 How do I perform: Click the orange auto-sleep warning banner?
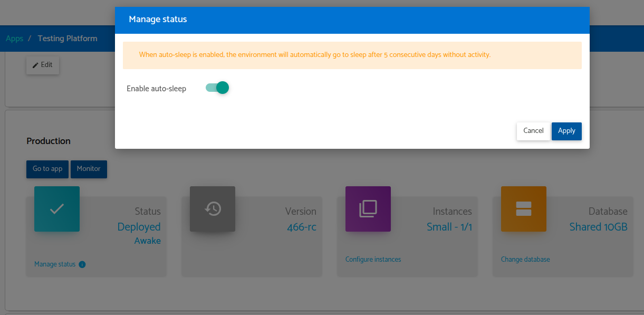click(x=352, y=55)
